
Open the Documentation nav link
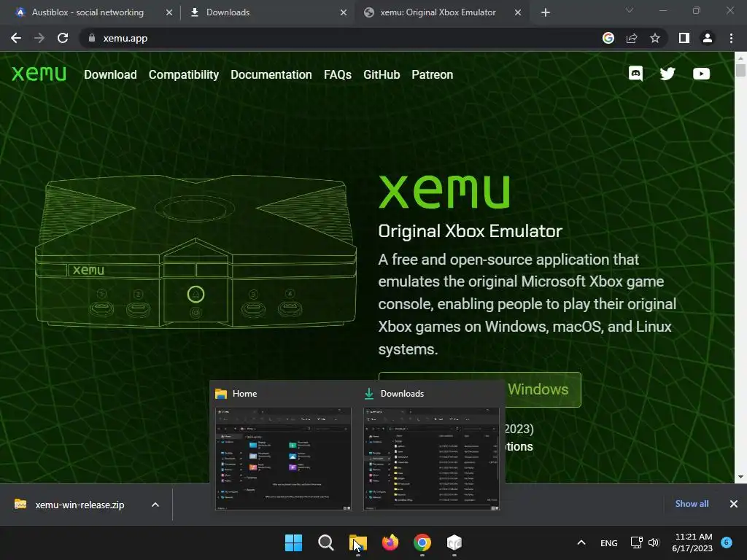271,75
